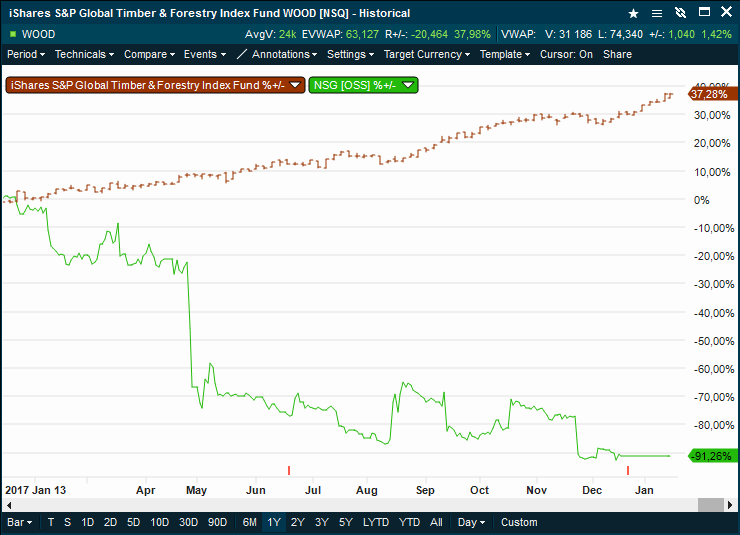Select the 2Y timeframe

tap(298, 522)
